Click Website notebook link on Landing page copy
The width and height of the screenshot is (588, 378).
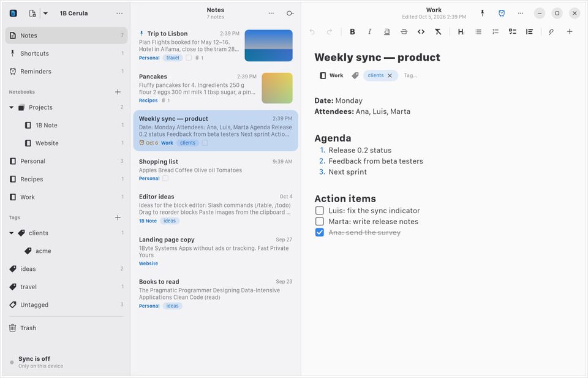(x=148, y=263)
